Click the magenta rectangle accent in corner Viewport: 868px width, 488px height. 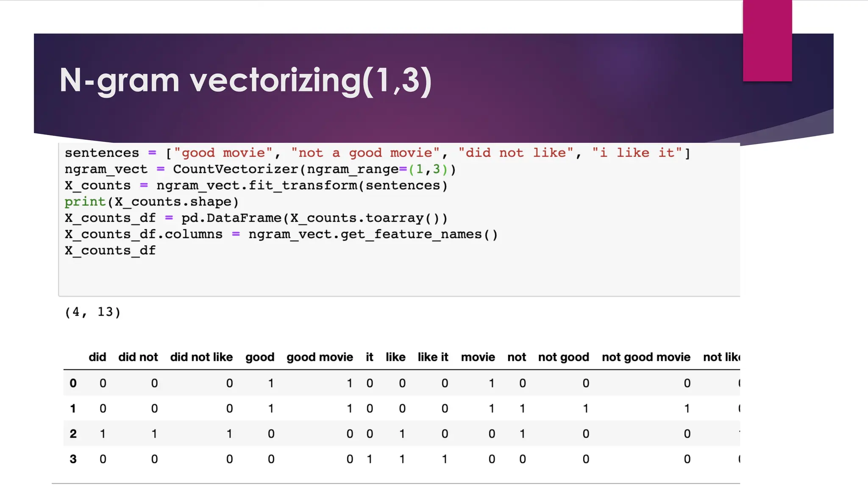[x=767, y=40]
